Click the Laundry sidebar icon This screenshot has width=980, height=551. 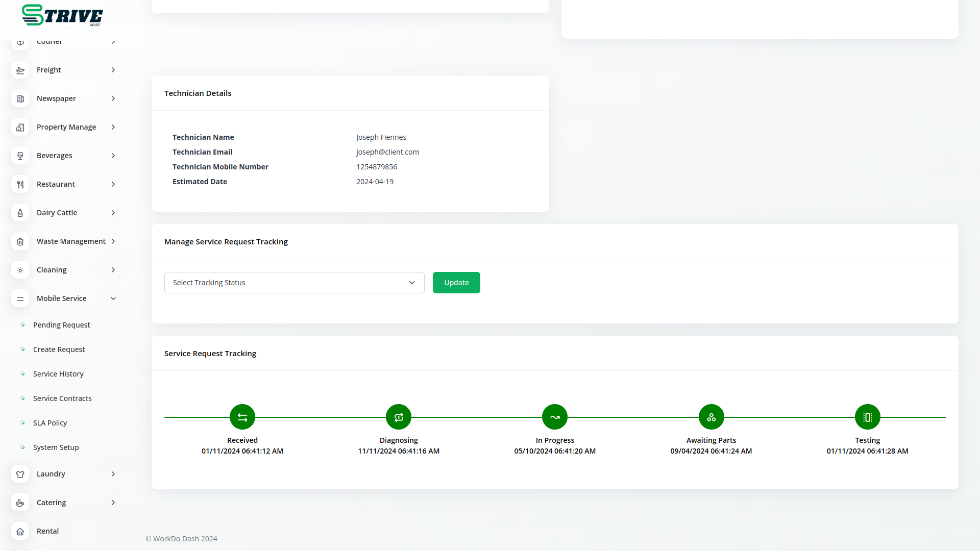click(x=20, y=474)
